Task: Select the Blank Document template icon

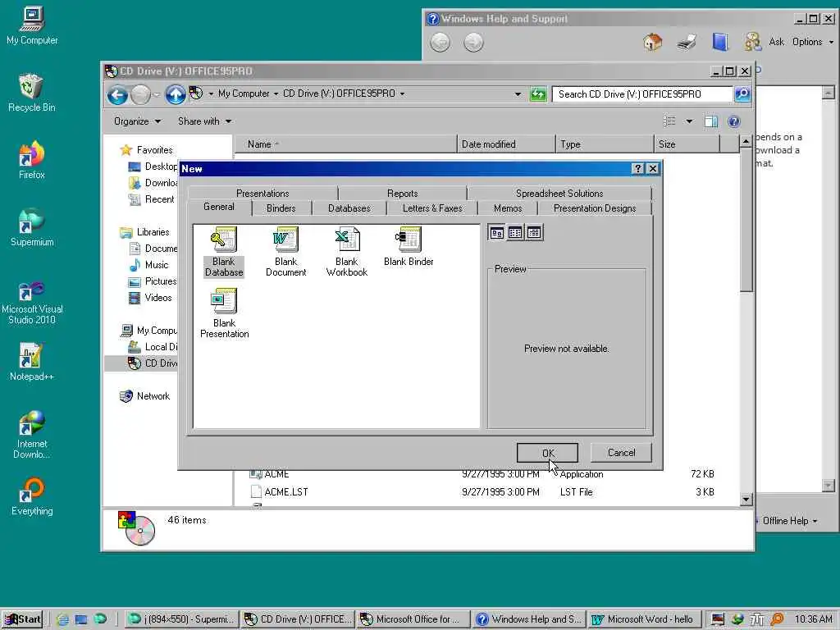Action: point(285,251)
